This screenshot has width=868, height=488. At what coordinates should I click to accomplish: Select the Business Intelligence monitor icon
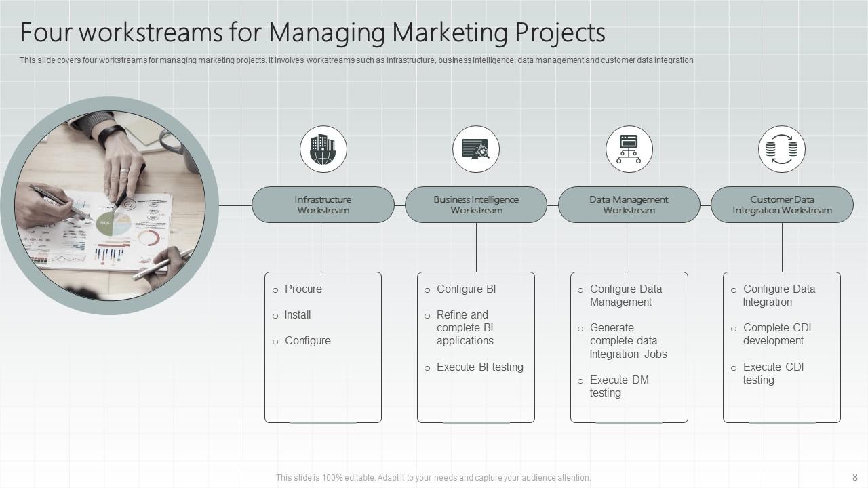[476, 149]
